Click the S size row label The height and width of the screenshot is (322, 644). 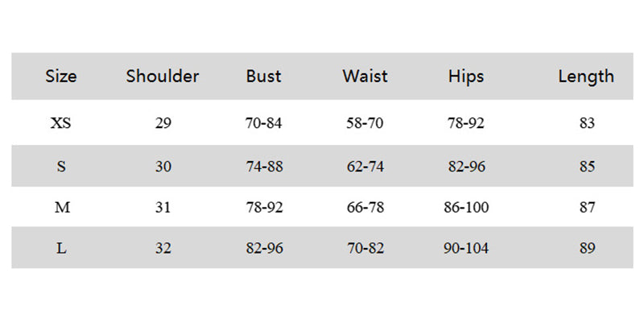[x=61, y=167]
